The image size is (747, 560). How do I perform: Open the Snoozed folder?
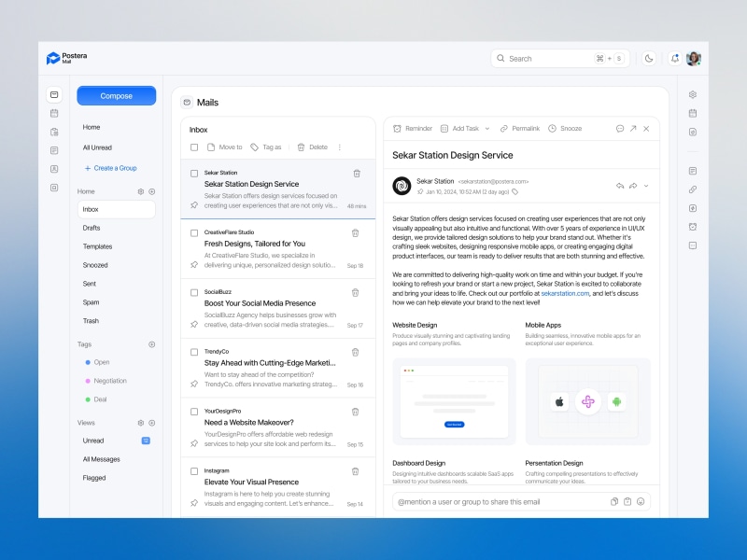(x=95, y=265)
